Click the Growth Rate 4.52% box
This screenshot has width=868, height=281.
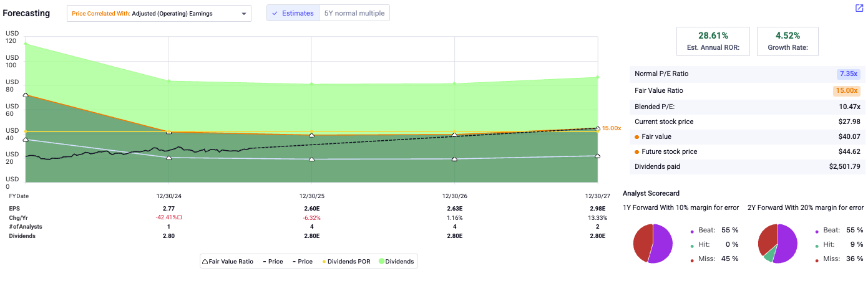click(x=788, y=41)
